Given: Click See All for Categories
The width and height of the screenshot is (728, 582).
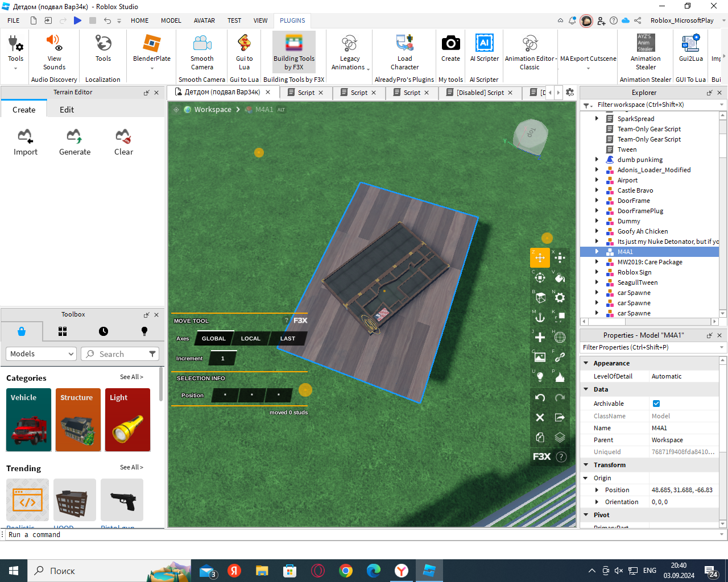Looking at the screenshot, I should point(131,377).
